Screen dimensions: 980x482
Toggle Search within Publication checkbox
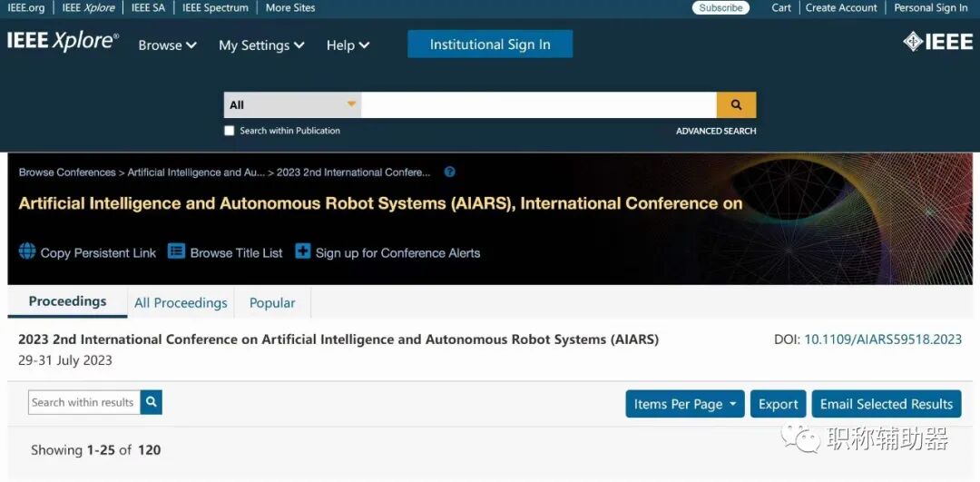(x=230, y=131)
